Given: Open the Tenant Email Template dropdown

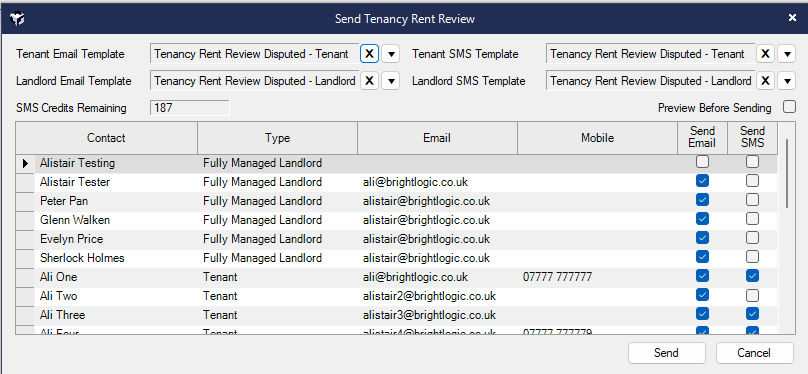Looking at the screenshot, I should click(x=391, y=54).
